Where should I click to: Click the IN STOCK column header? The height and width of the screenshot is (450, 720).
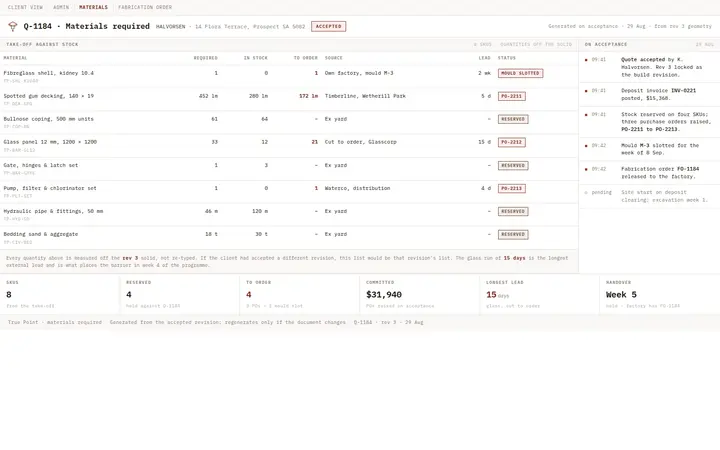255,58
